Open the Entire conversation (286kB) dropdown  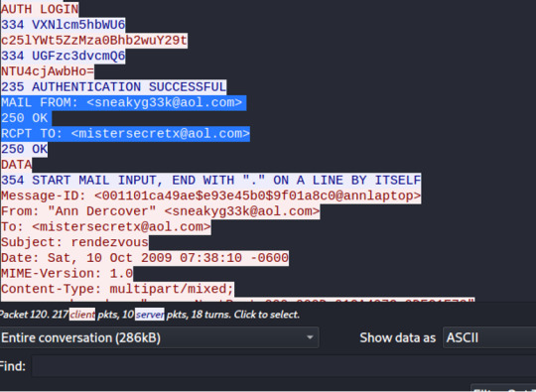click(159, 337)
